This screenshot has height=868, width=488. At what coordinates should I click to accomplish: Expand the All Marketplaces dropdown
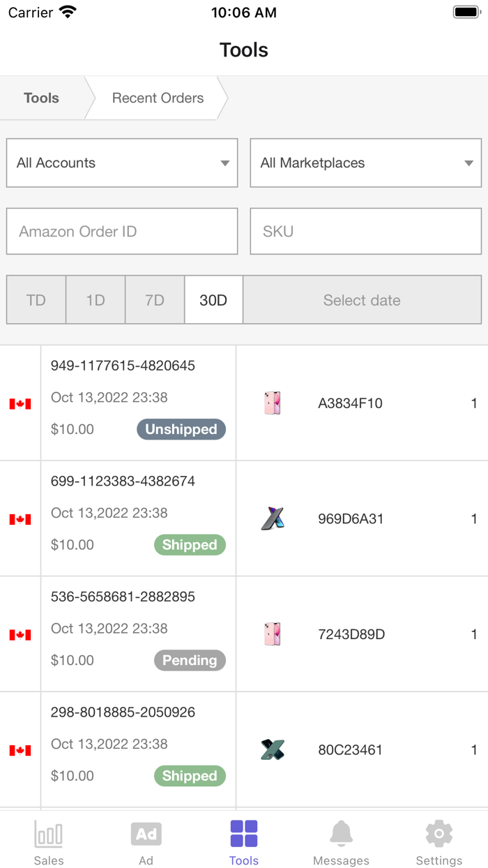click(366, 163)
